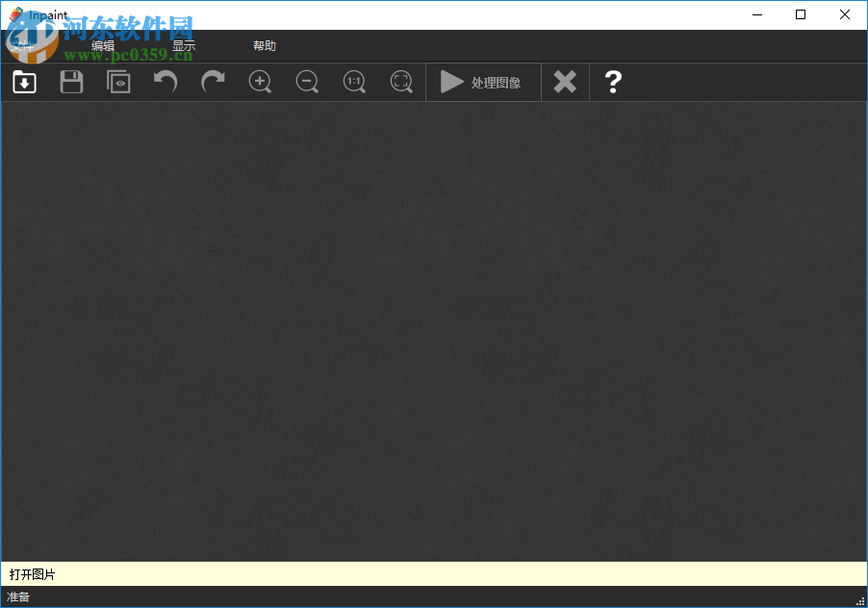
Task: Undo the last action
Action: 165,82
